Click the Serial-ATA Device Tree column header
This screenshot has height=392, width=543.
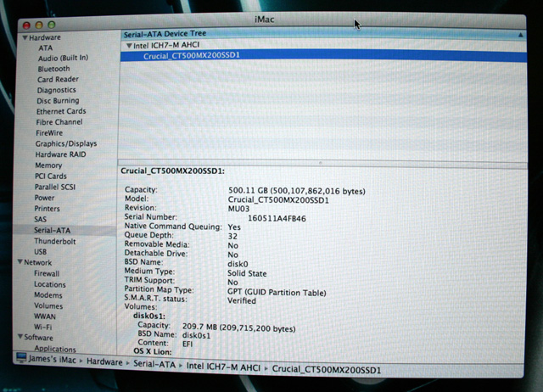[323, 34]
